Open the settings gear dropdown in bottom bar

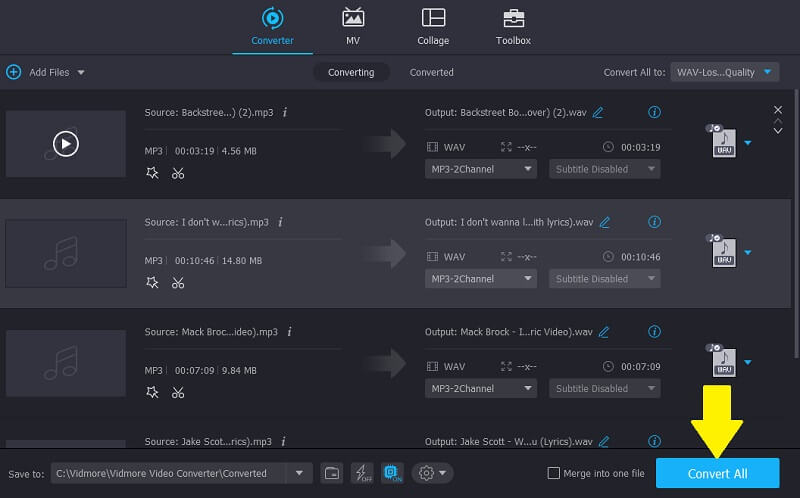point(433,473)
